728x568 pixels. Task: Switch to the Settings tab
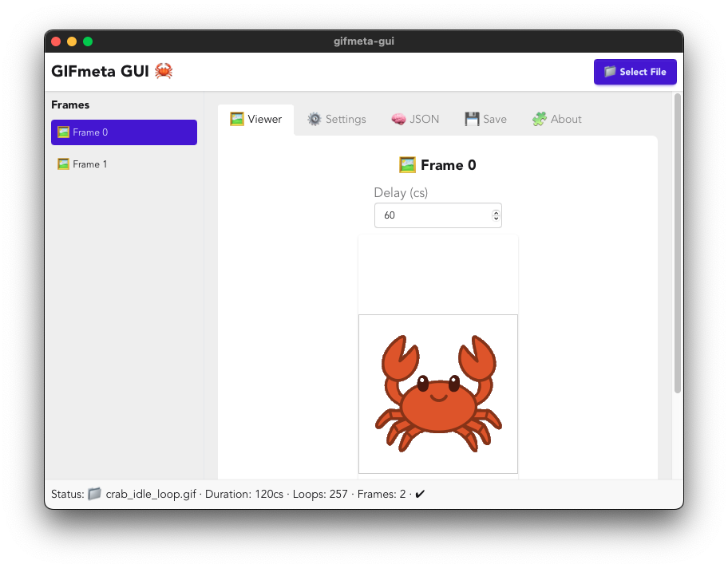pos(337,118)
